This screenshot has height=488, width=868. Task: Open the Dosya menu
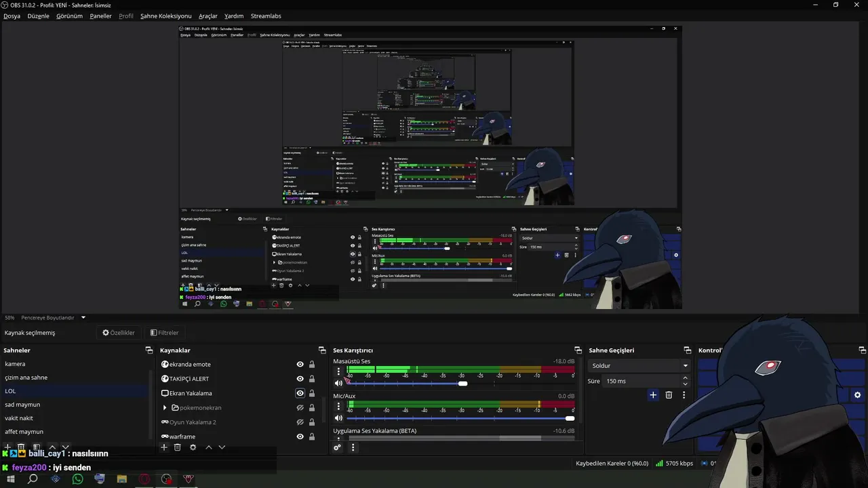pyautogui.click(x=12, y=16)
